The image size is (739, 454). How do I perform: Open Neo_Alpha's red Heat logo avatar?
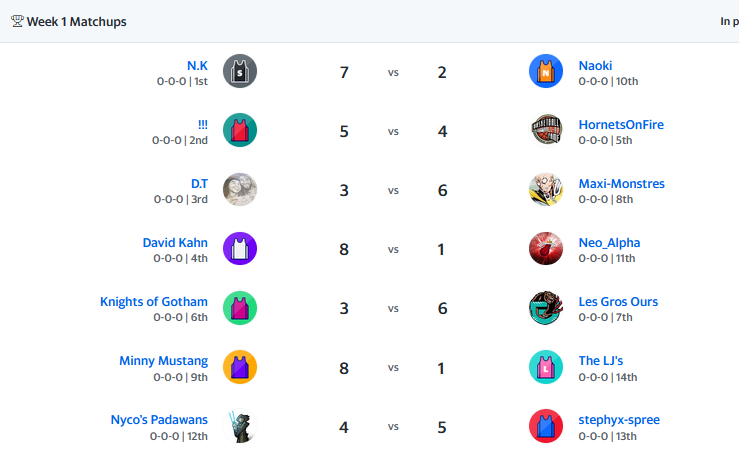546,248
